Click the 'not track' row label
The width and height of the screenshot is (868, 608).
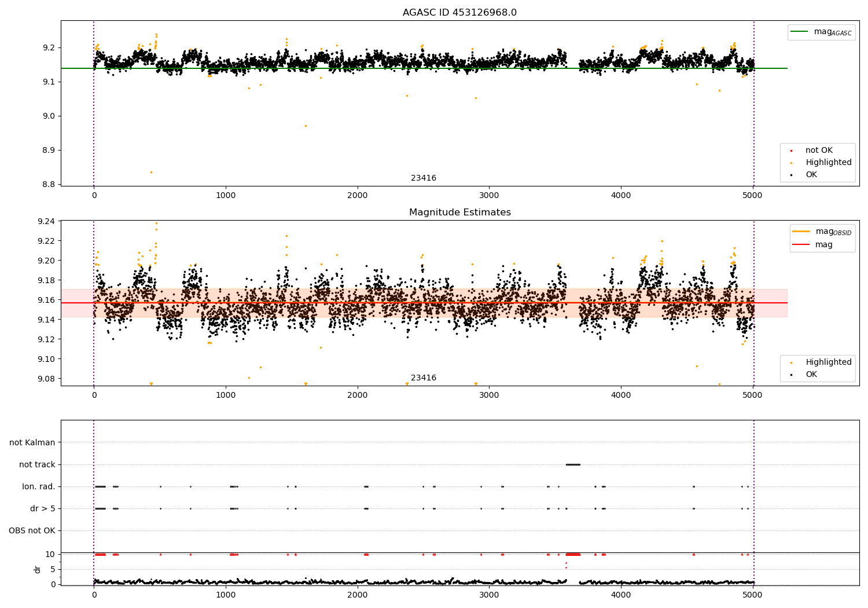tap(37, 464)
